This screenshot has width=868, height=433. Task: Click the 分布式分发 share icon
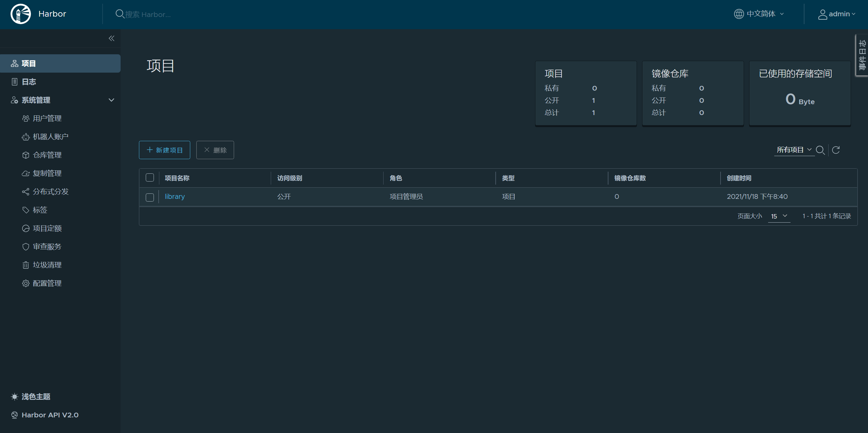[26, 192]
